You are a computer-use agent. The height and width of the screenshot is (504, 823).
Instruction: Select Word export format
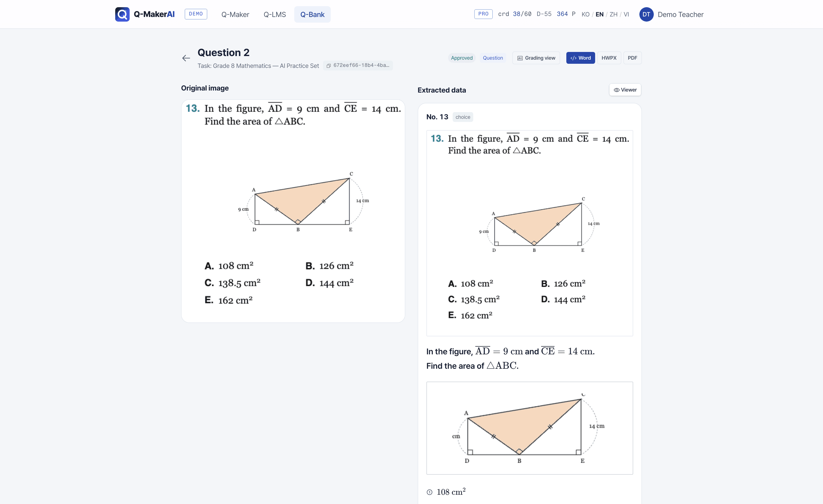click(x=580, y=58)
